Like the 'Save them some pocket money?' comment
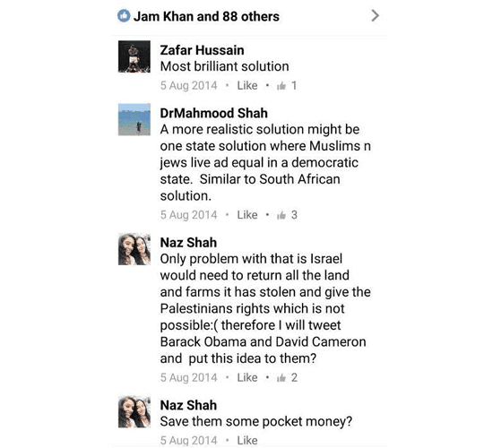The width and height of the screenshot is (484, 448). (x=247, y=440)
